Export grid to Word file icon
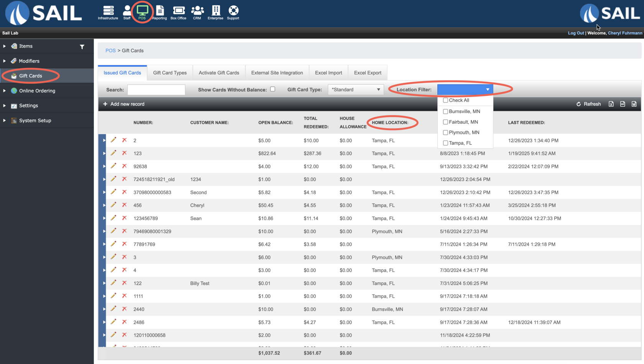Image resolution: width=644 pixels, height=364 pixels. pos(634,104)
